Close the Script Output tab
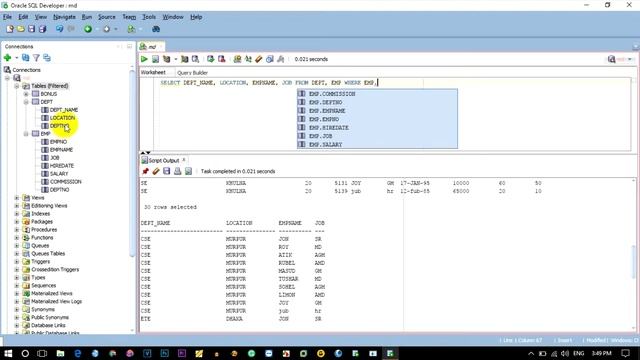Image resolution: width=640 pixels, height=360 pixels. point(184,160)
